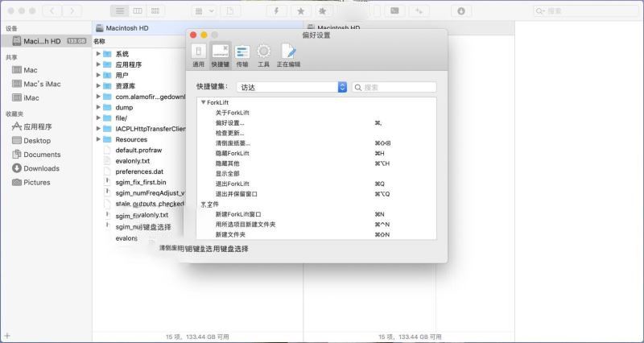
Task: Open the terminal toolbar icon
Action: [x=394, y=11]
